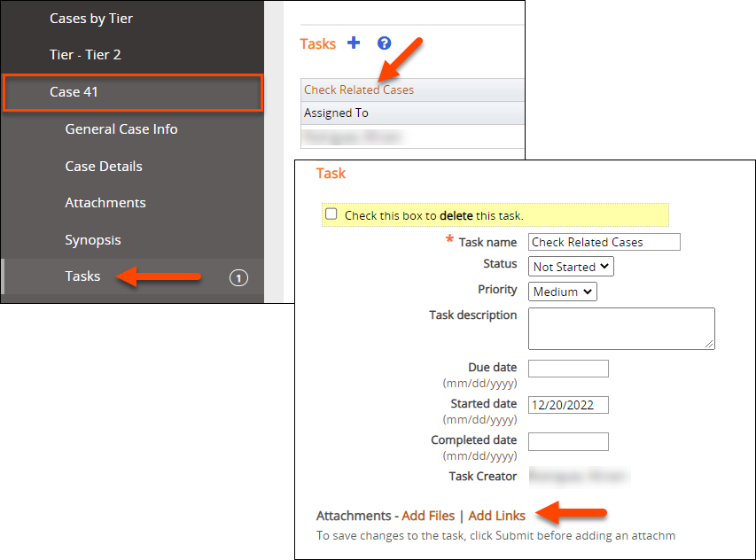Click the Add Links link
The width and height of the screenshot is (756, 560).
coord(496,516)
